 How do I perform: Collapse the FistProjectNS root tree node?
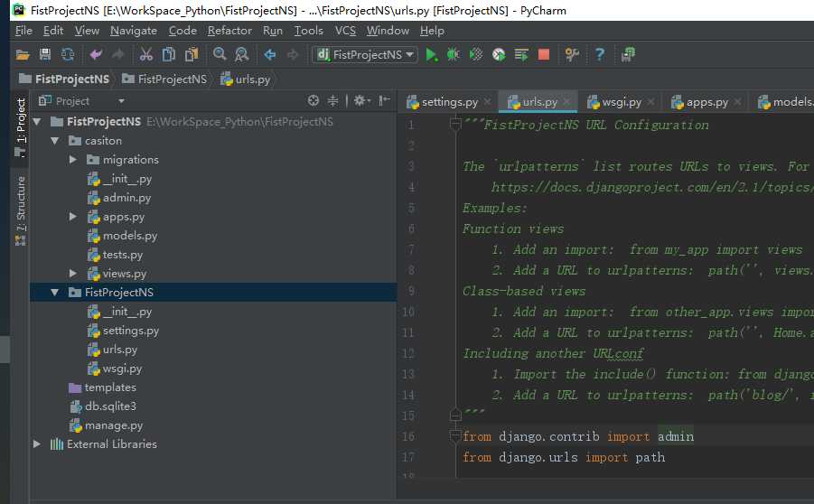37,121
